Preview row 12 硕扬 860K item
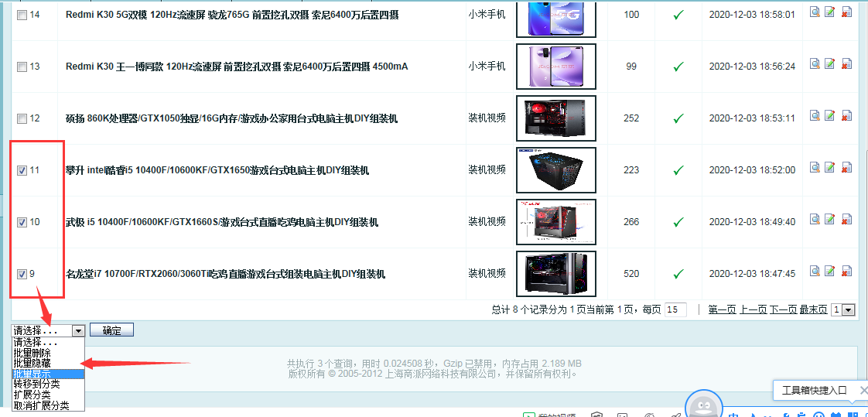 pos(815,115)
